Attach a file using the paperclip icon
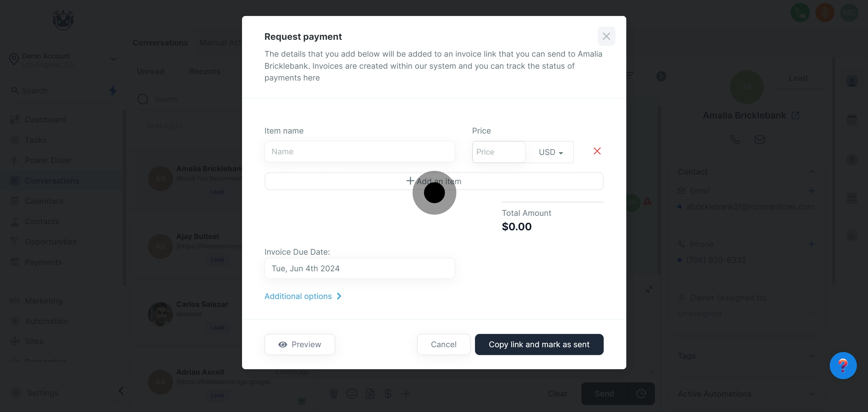This screenshot has height=412, width=868. point(334,394)
